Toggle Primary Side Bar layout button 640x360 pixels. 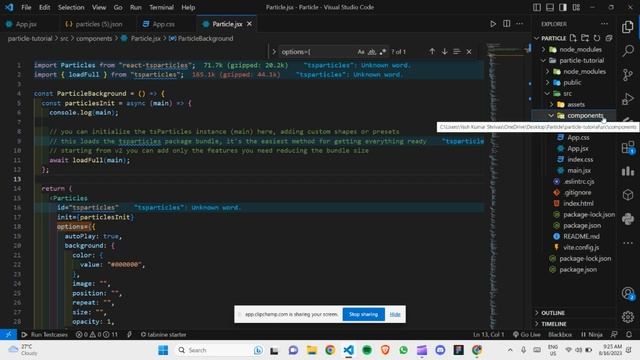point(537,7)
